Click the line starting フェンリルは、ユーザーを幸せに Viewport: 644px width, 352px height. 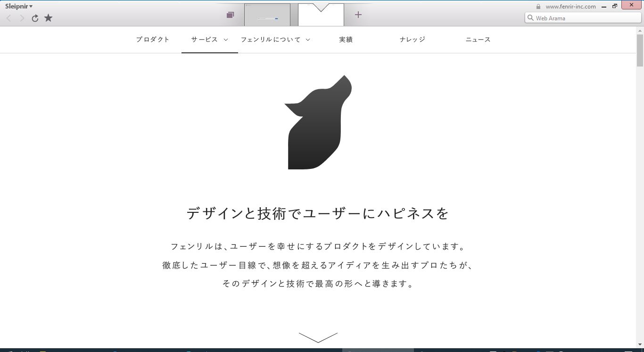318,246
